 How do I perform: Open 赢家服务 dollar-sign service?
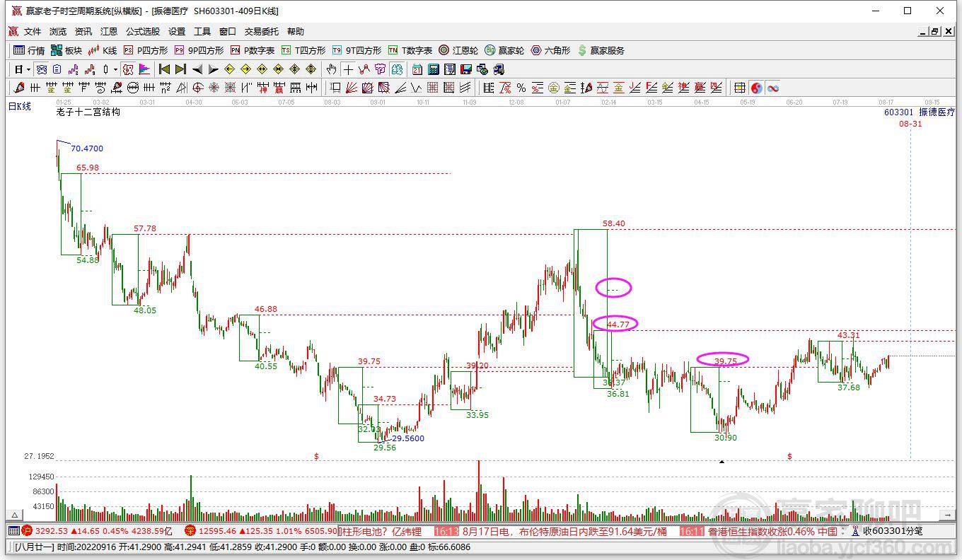pyautogui.click(x=601, y=50)
